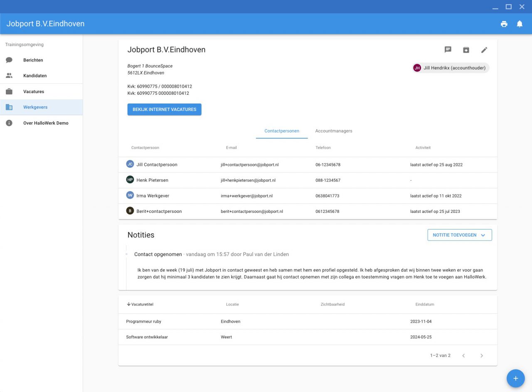This screenshot has width=532, height=392.
Task: Go to next page with the right chevron
Action: (482, 355)
